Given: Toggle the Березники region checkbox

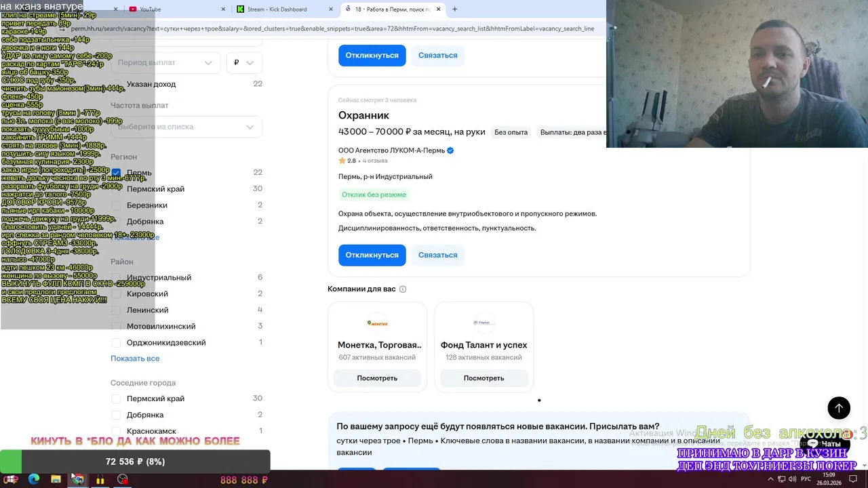Looking at the screenshot, I should click(x=116, y=205).
